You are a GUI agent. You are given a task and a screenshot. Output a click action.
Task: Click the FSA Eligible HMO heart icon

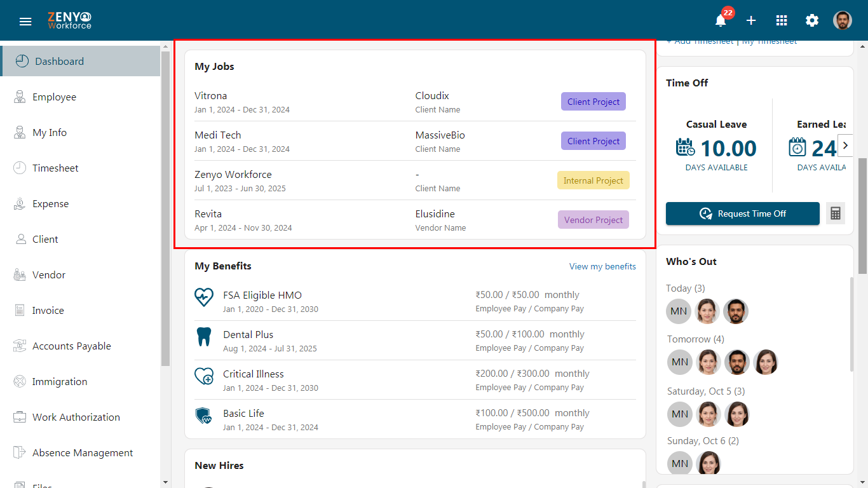[204, 297]
